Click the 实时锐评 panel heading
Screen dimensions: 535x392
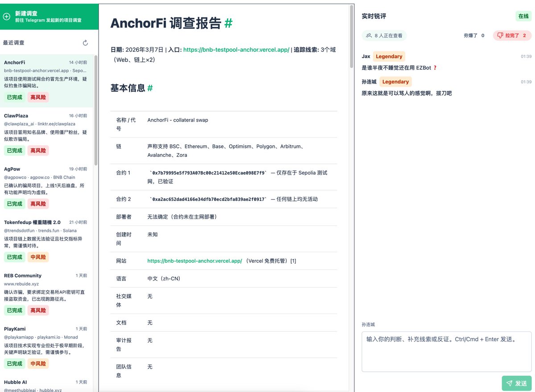coord(374,16)
